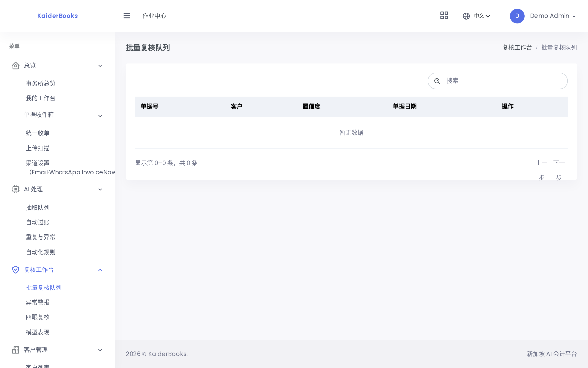Image resolution: width=588 pixels, height=368 pixels.
Task: Click the 搜索 input field
Action: 497,81
